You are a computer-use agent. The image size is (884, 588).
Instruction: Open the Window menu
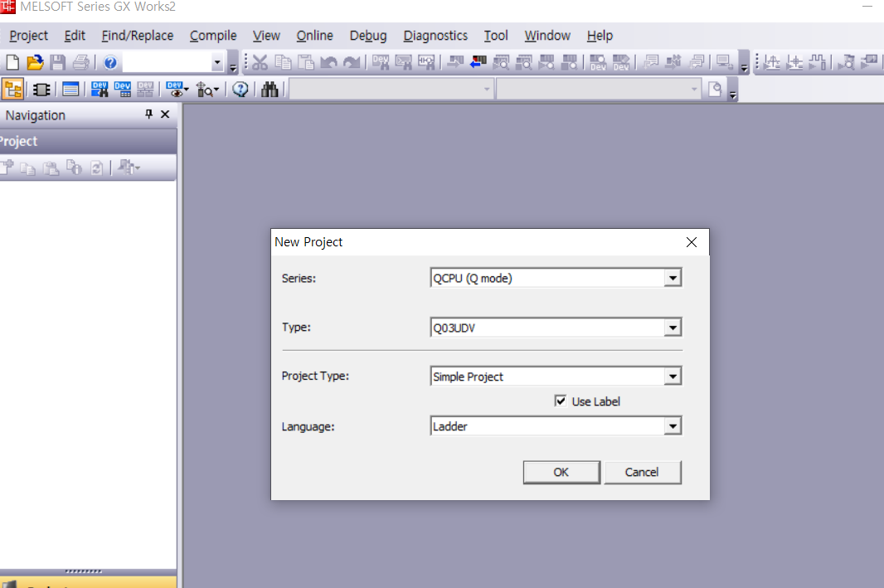point(547,36)
